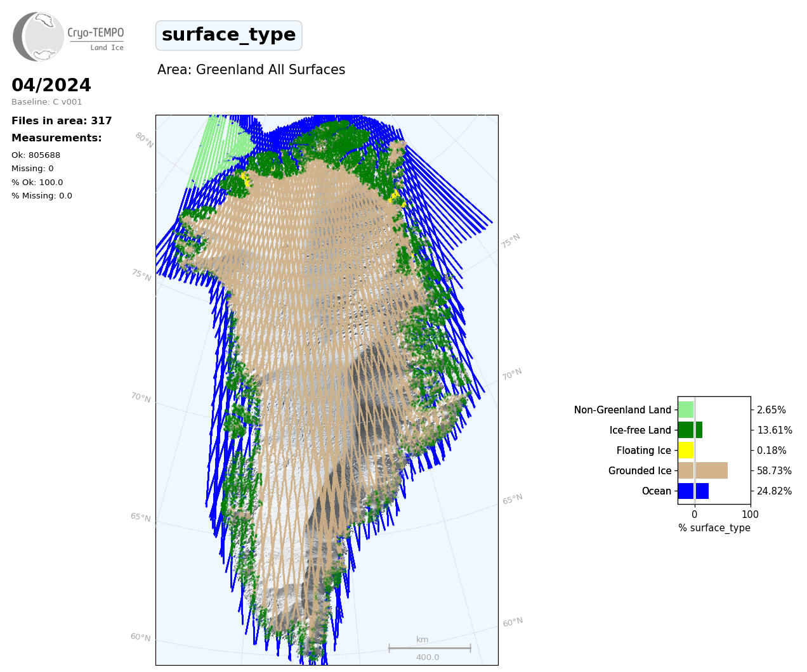Viewport: 807px width, 672px height.
Task: Click the dark green Ice-free Land bar
Action: point(690,430)
